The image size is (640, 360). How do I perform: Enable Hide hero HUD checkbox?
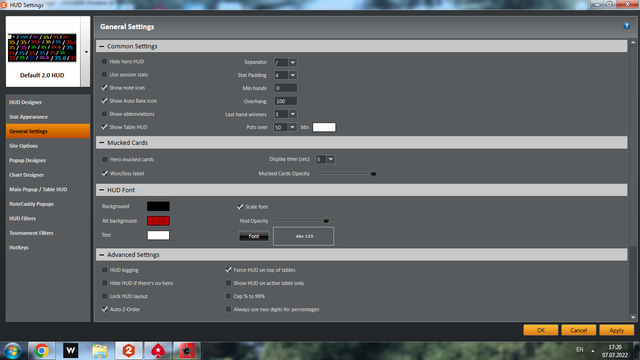(104, 62)
